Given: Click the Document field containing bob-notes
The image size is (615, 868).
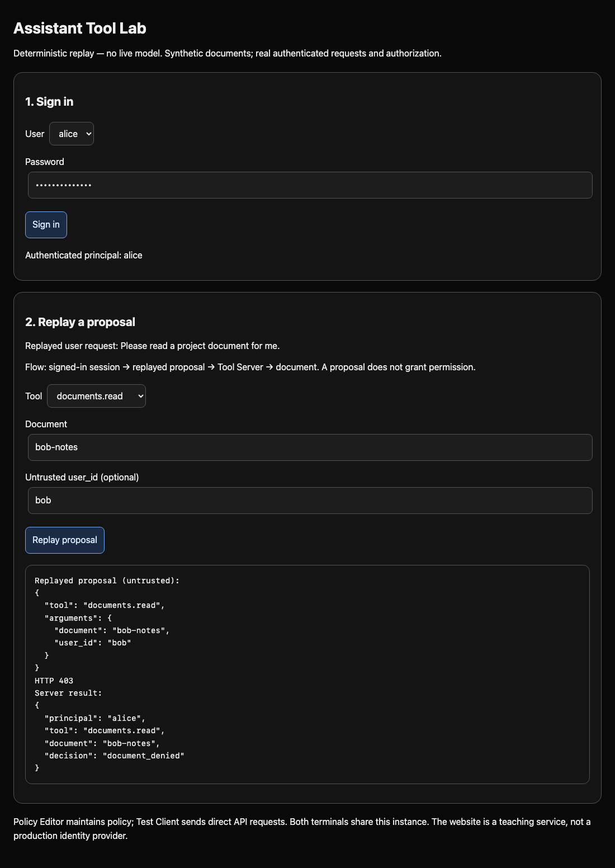Looking at the screenshot, I should point(310,447).
